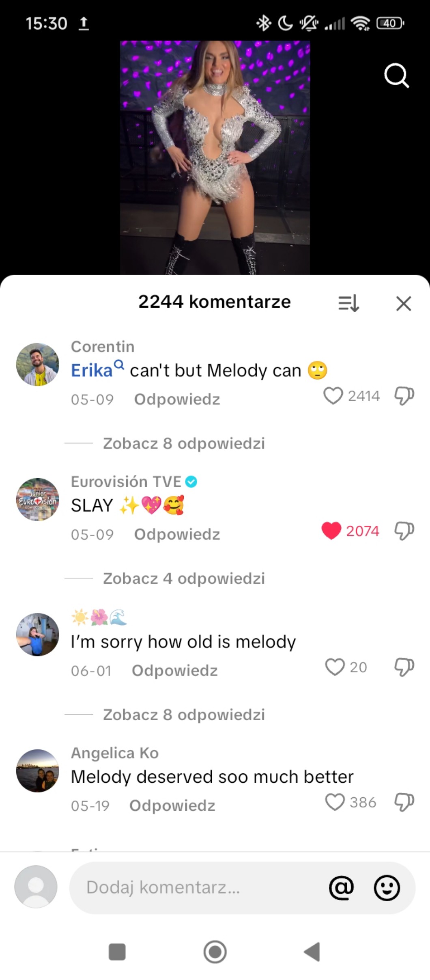Reply to Corentin's comment
This screenshot has width=430, height=980.
[x=177, y=399]
